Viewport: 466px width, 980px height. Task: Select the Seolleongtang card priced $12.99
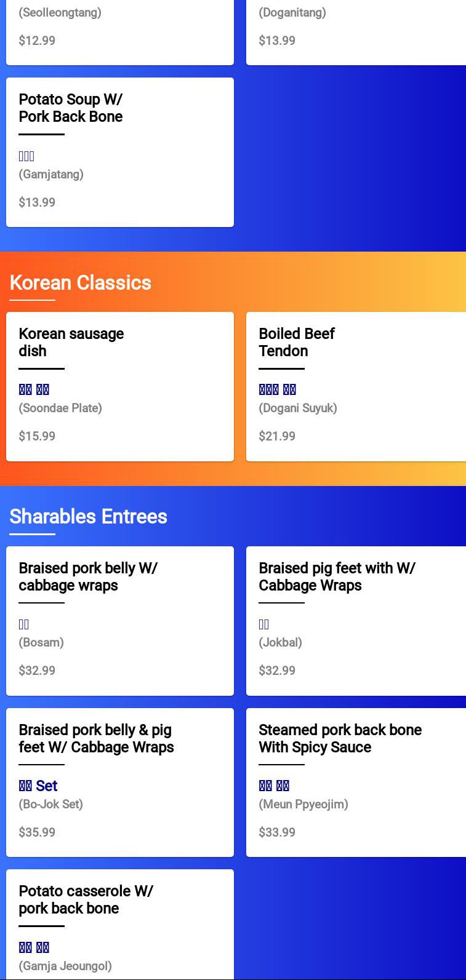pyautogui.click(x=120, y=32)
